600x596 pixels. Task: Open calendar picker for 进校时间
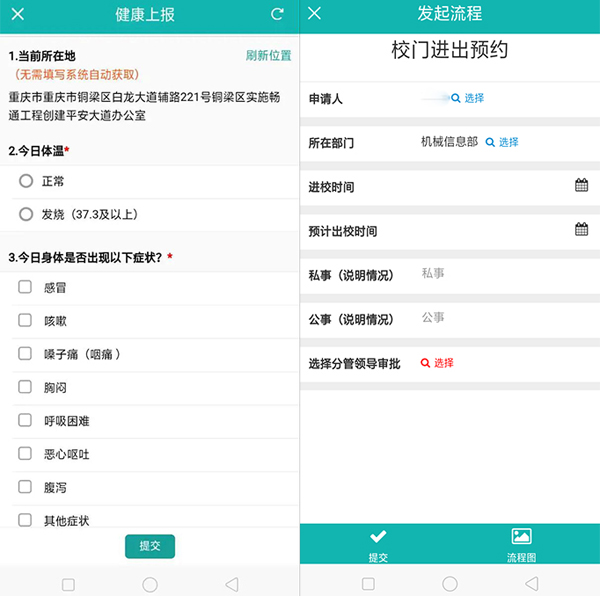581,186
